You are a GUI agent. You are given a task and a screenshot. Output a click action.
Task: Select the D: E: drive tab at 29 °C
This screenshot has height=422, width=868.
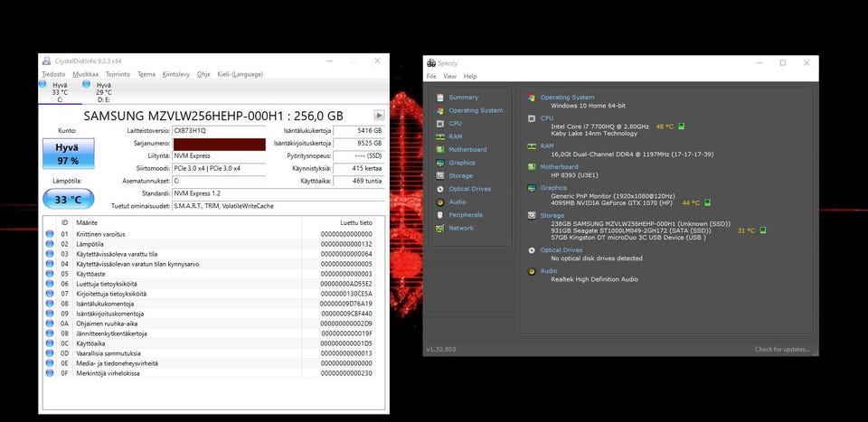103,92
